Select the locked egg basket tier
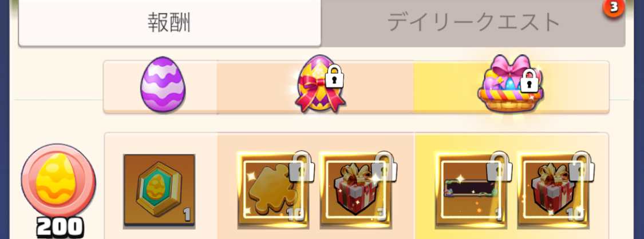Screen dimensions: 644x239 pos(511,83)
